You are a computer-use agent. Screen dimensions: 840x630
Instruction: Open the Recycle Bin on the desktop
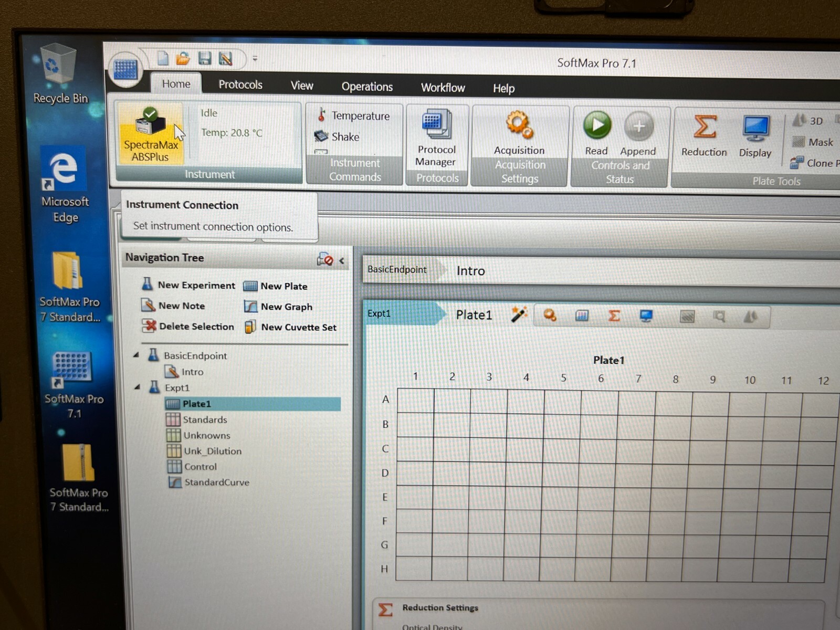[x=60, y=73]
